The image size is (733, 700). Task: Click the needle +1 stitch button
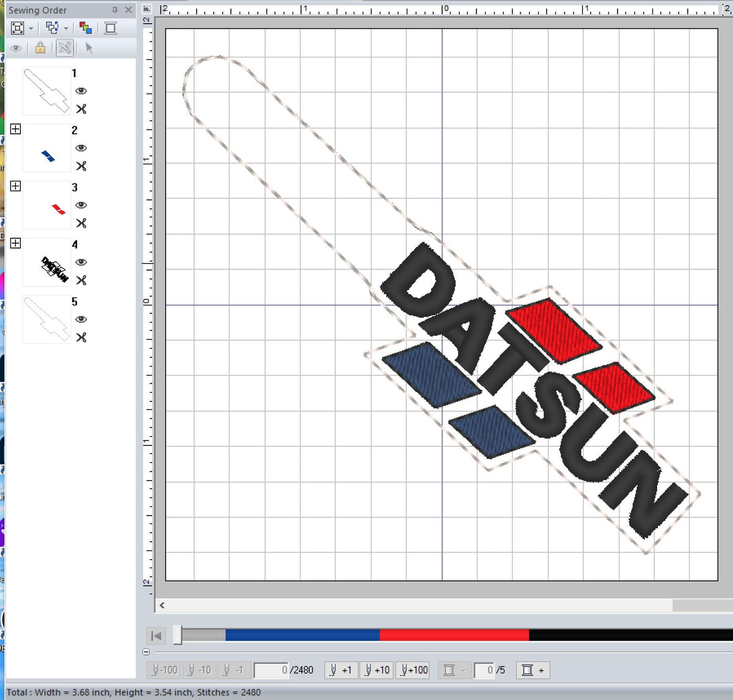[x=341, y=670]
